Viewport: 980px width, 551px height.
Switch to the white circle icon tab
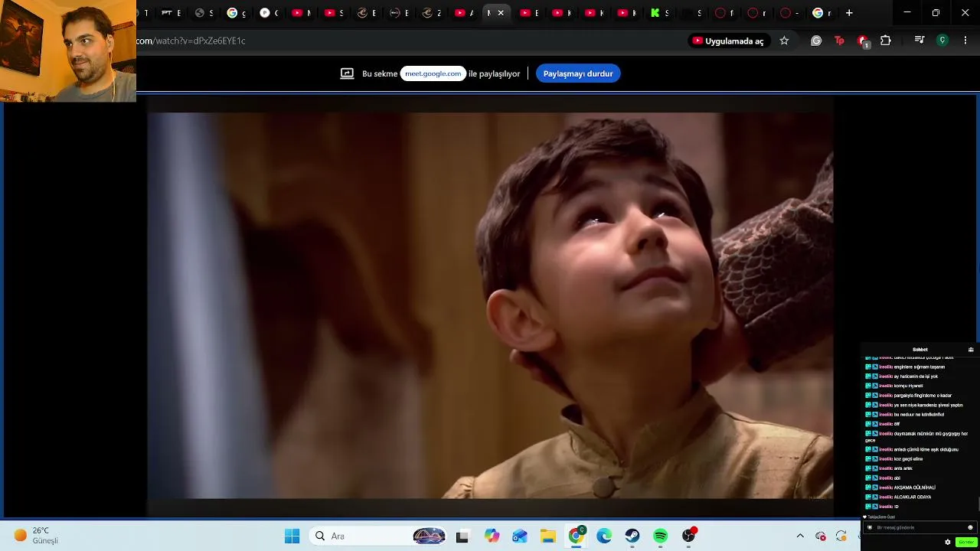click(x=269, y=13)
